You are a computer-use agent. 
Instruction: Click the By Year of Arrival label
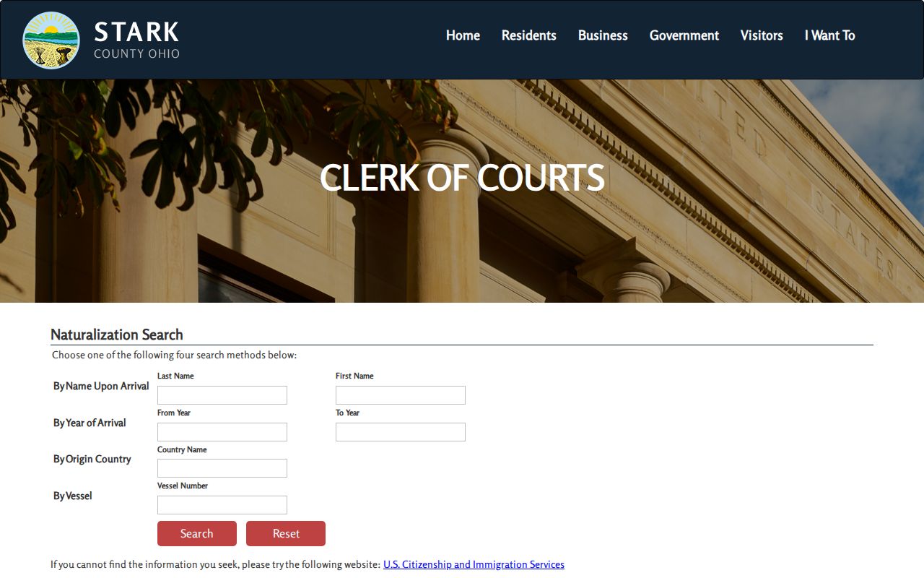pyautogui.click(x=90, y=423)
